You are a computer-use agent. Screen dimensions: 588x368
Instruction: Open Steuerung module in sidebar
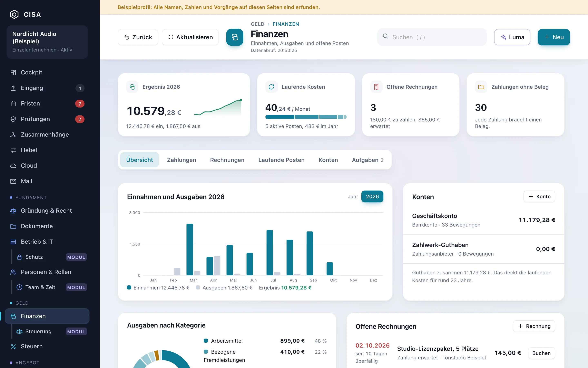point(51,331)
